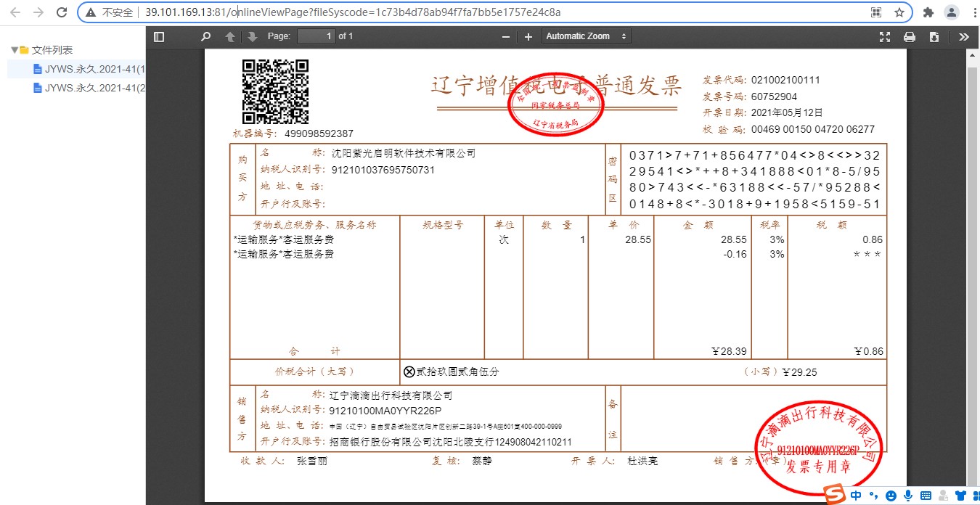Open the Automatic Zoom dropdown
Viewport: 980px width, 505px height.
click(586, 36)
